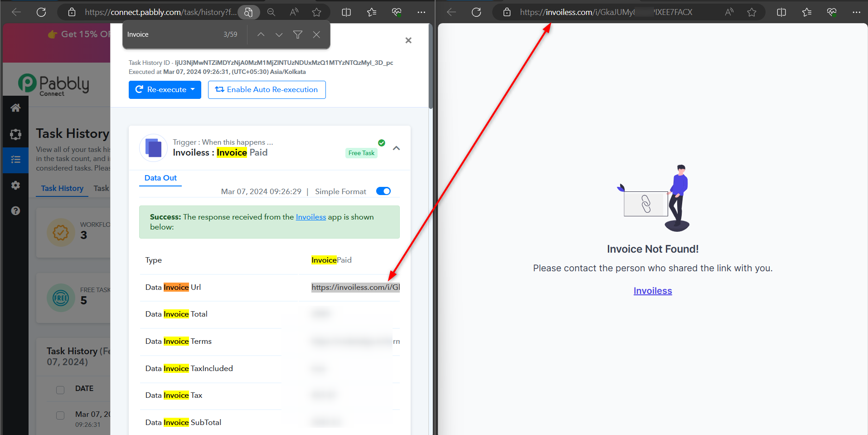Open the Re-execute dropdown button
Image resolution: width=868 pixels, height=435 pixels.
click(165, 90)
